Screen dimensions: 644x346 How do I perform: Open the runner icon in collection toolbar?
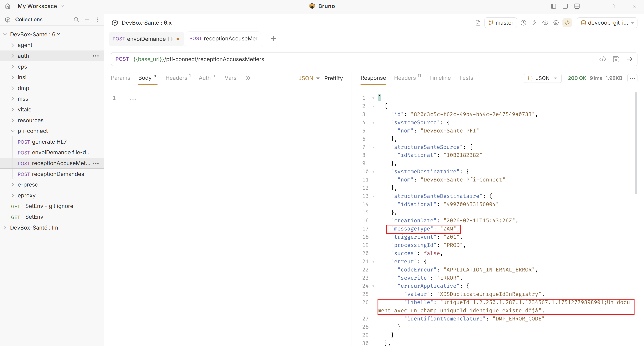click(x=534, y=23)
